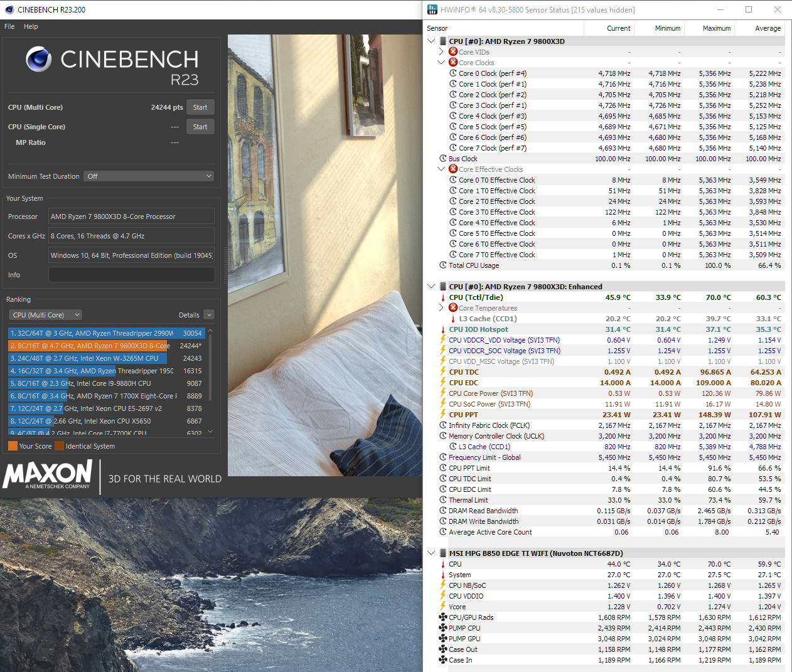This screenshot has width=792, height=672.
Task: Click the chip icon of CPU Enhanced section
Action: (x=442, y=287)
